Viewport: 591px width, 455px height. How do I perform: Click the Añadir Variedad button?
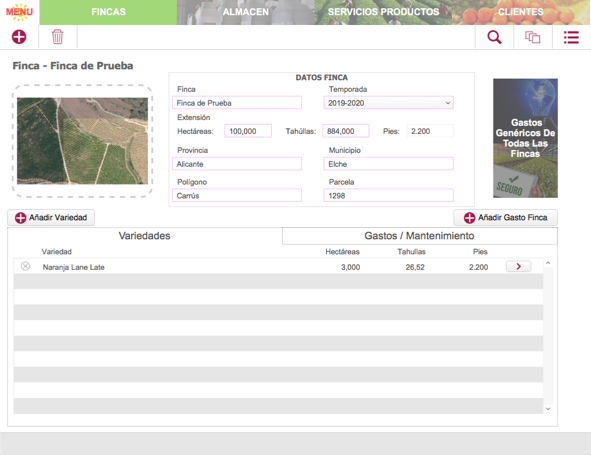coord(51,218)
